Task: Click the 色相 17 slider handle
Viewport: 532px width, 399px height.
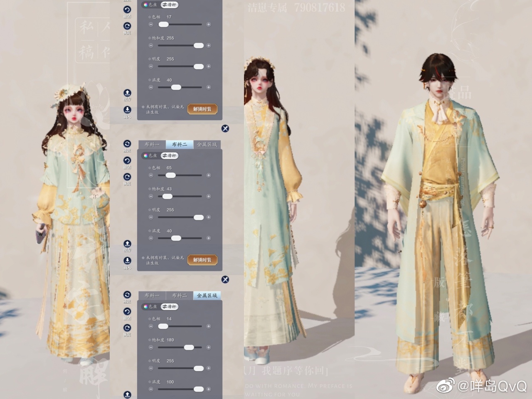Action: (x=163, y=25)
